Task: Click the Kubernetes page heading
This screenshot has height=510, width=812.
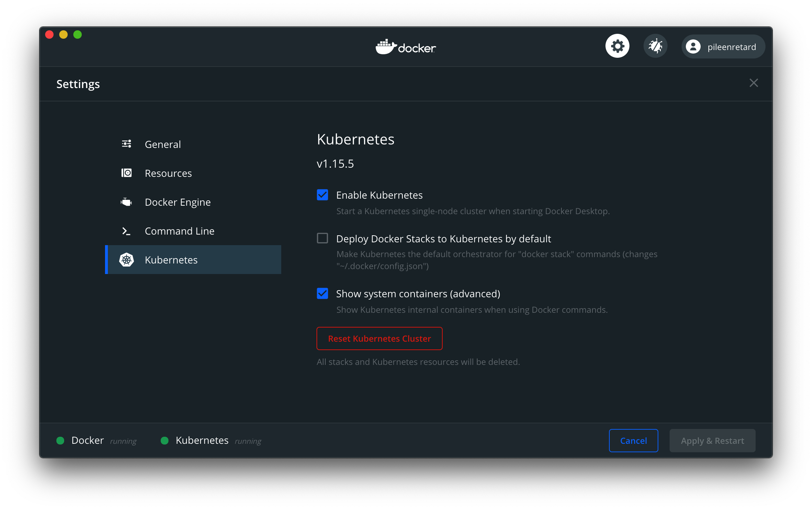Action: pyautogui.click(x=356, y=139)
